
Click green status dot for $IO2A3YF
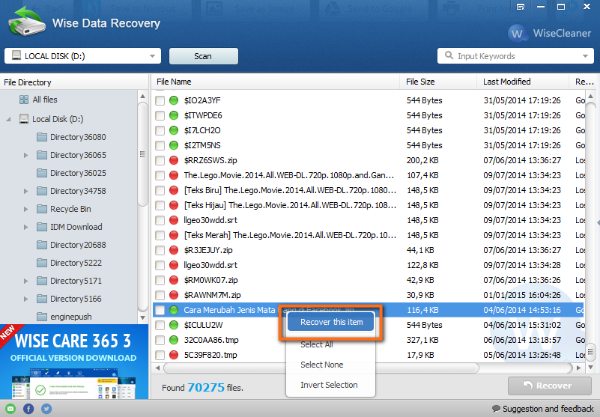click(x=174, y=100)
